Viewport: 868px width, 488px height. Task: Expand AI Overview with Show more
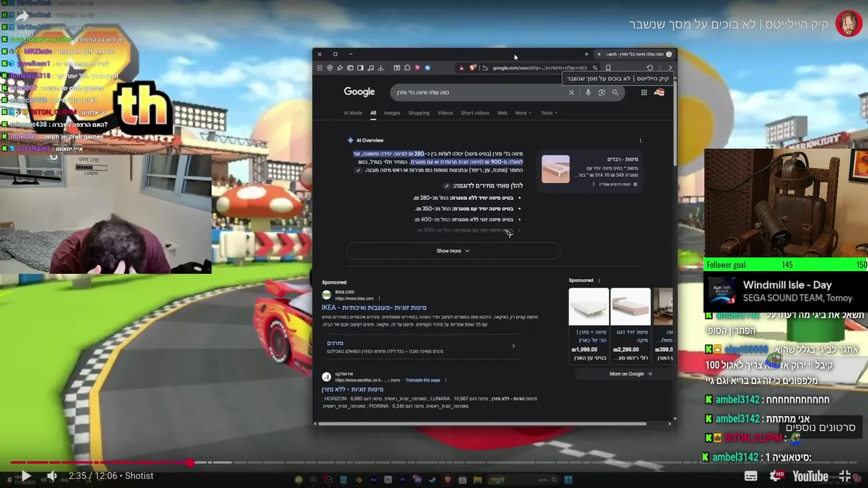[453, 251]
